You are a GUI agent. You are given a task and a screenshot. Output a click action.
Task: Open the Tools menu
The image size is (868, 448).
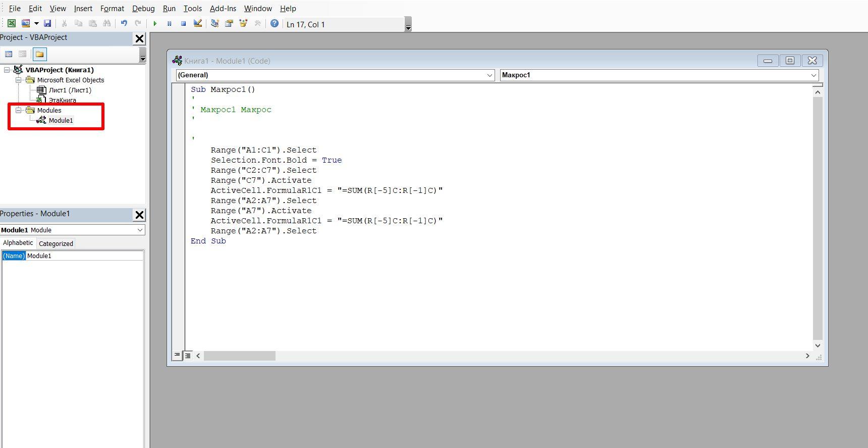point(192,9)
